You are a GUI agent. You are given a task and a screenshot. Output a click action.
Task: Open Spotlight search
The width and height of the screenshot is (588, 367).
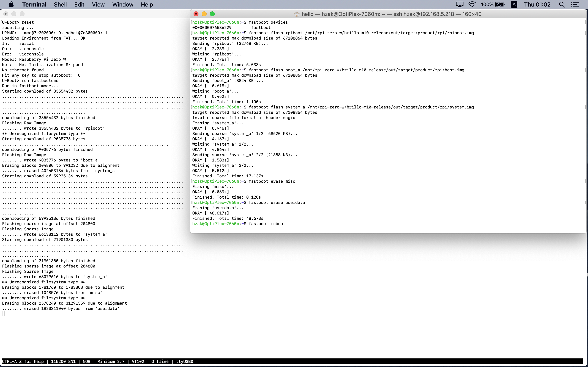[x=561, y=4]
